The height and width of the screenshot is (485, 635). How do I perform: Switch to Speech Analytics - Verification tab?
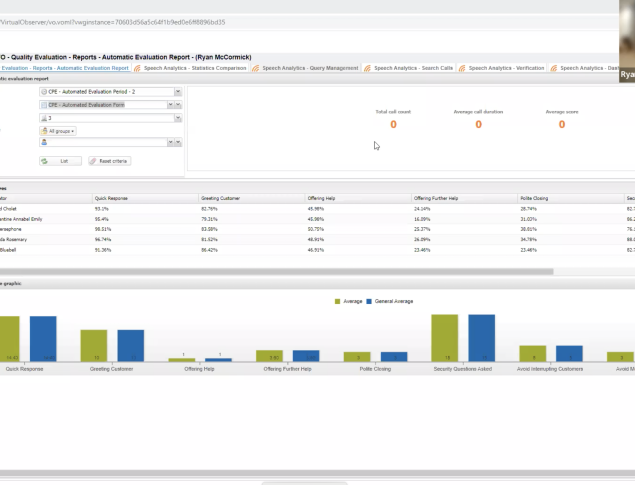(x=506, y=68)
